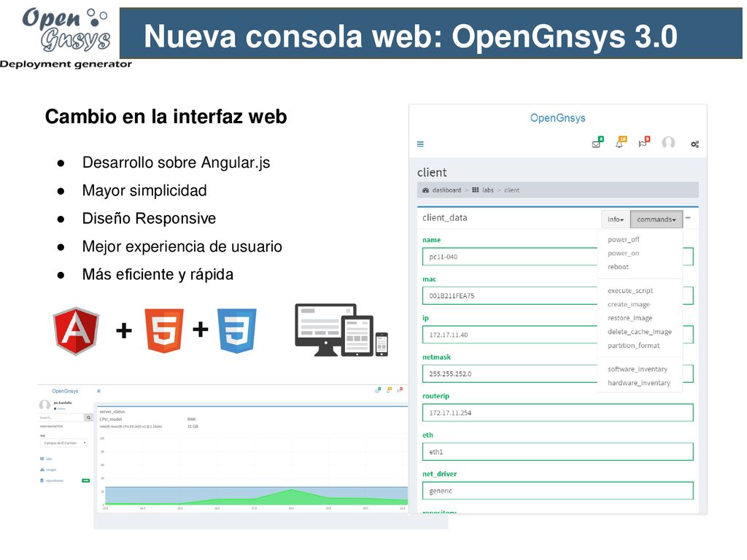The image size is (747, 560).
Task: Click OpenGnsys title in dashboard screenshot
Action: [65, 391]
